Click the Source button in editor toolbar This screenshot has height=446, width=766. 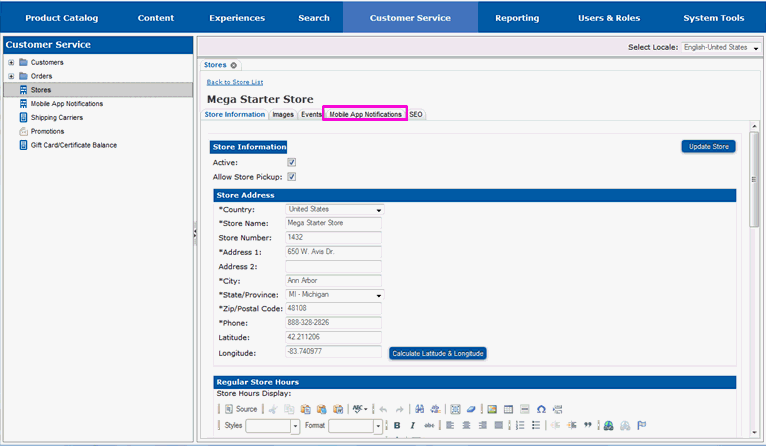click(240, 409)
